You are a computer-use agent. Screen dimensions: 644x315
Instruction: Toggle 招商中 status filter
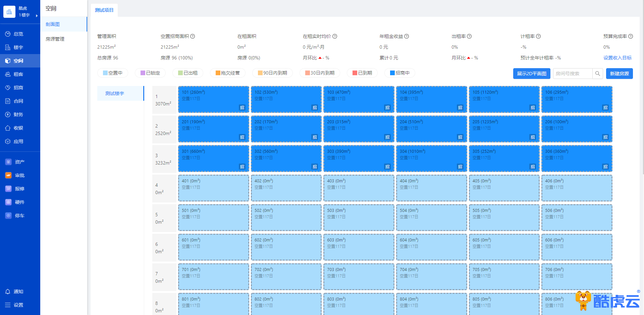[400, 73]
